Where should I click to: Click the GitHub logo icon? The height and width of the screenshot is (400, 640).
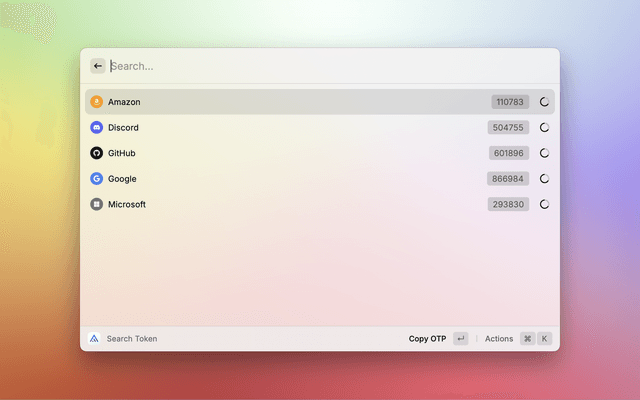click(x=97, y=153)
